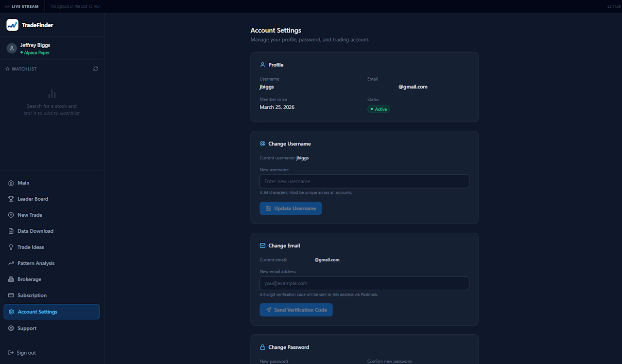Click the Pattern Analysis trend-line icon
The height and width of the screenshot is (364, 622).
[11, 263]
